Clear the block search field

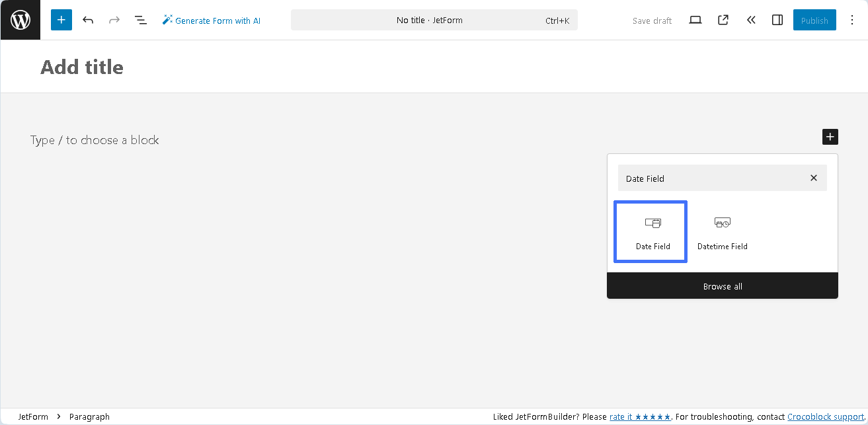pos(814,178)
